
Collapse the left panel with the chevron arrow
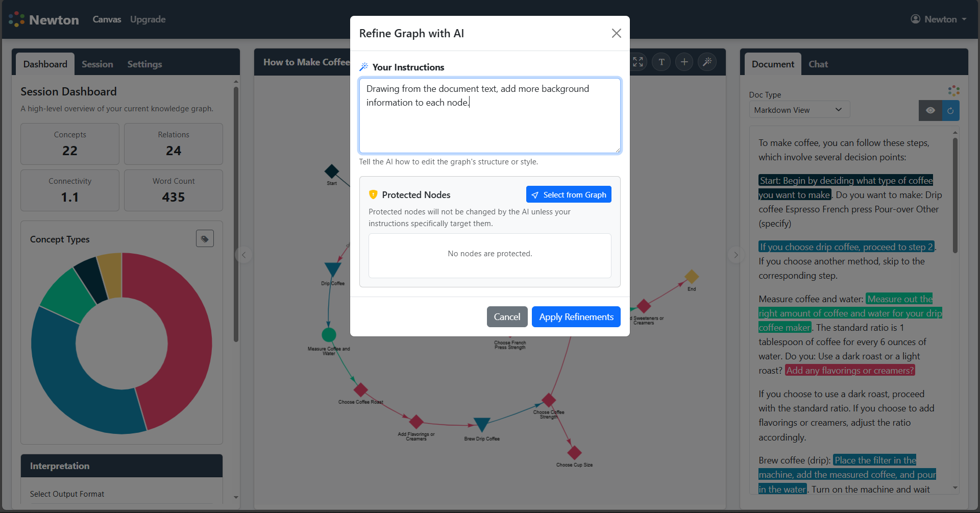[244, 255]
